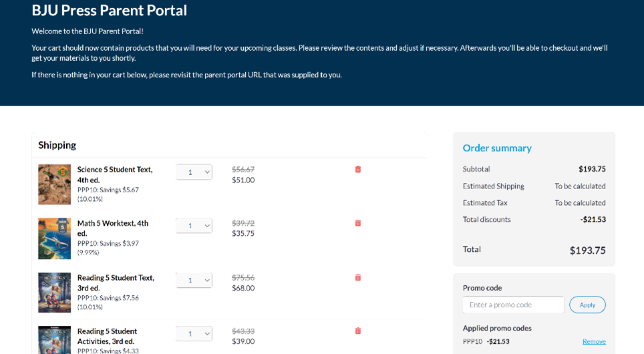Open Science 5 Student Text cover thumbnail
Image resolution: width=644 pixels, height=354 pixels.
click(x=55, y=184)
